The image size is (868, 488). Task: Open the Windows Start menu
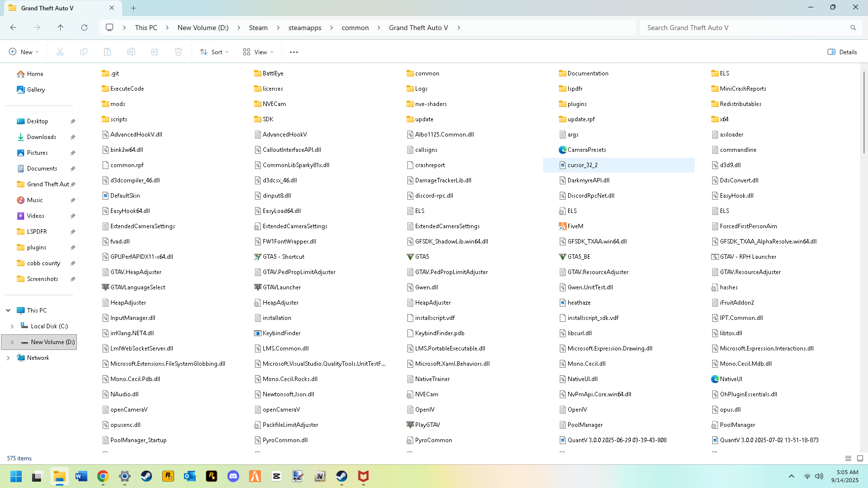(16, 476)
